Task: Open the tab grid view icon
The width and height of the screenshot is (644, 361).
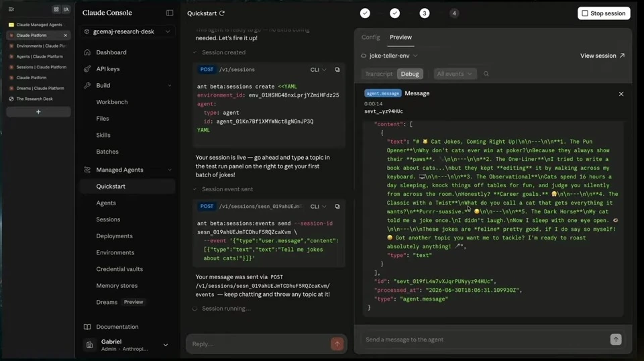Action: (56, 9)
